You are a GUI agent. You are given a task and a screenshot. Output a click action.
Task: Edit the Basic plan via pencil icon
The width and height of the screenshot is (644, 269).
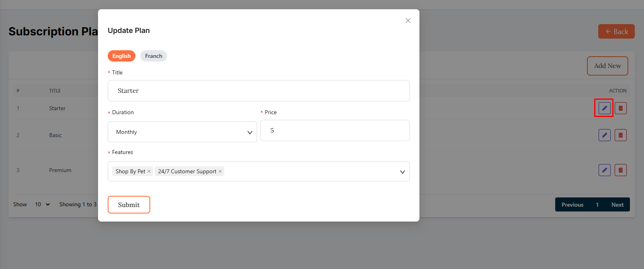point(604,135)
